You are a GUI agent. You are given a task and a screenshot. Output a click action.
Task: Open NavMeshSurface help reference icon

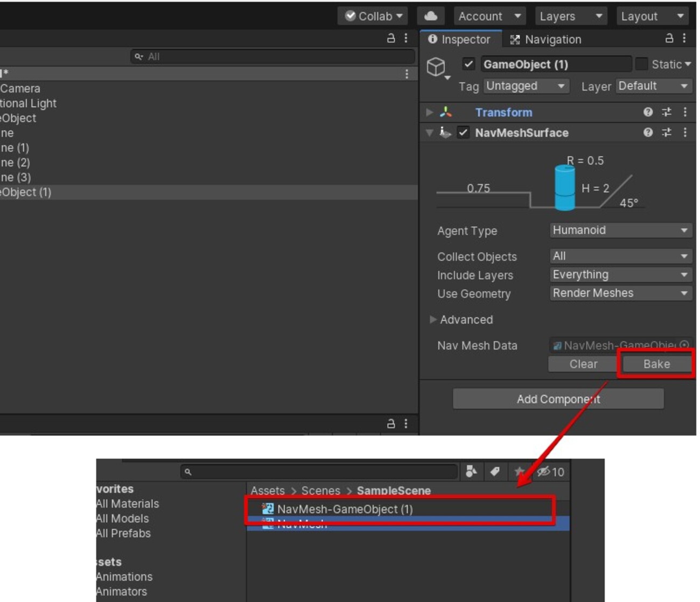click(x=648, y=132)
